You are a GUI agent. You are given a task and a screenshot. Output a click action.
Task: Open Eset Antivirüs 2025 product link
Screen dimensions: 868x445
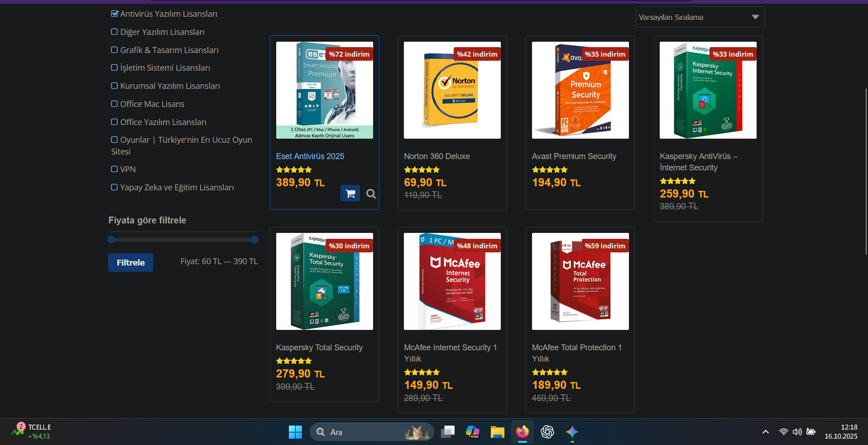pos(310,156)
